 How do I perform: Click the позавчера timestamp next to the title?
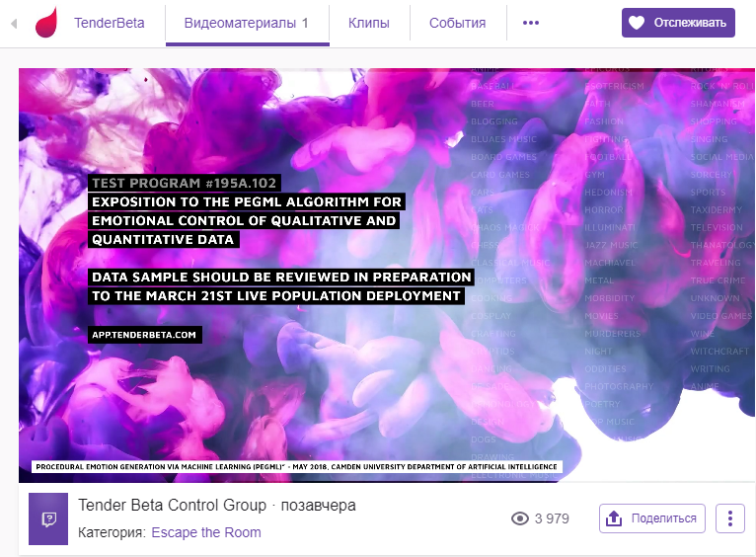tap(319, 506)
